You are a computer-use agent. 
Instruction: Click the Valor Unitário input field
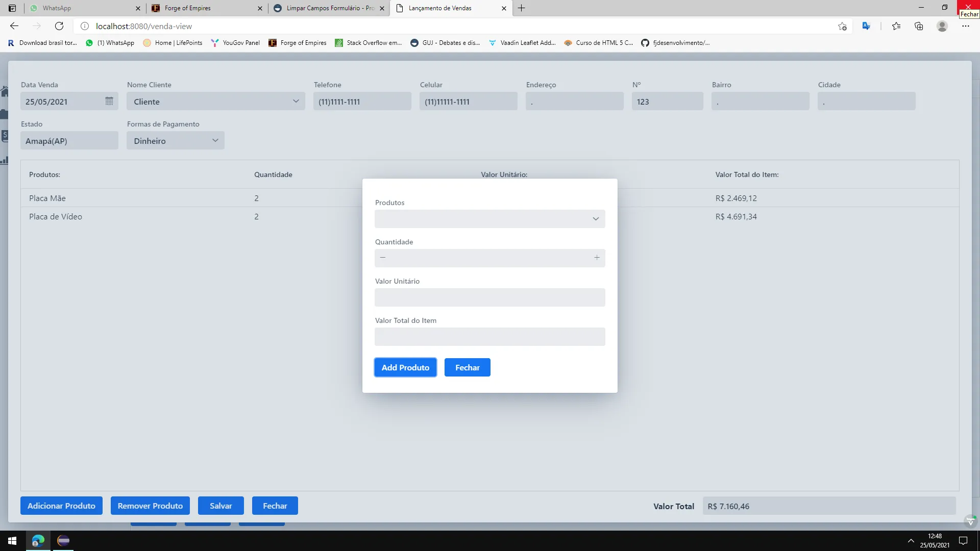coord(489,297)
